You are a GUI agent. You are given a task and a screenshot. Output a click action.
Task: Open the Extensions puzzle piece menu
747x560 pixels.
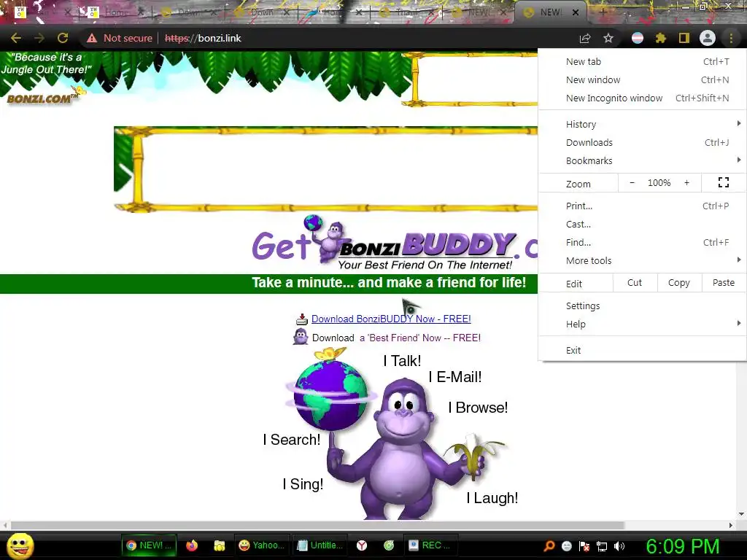[x=660, y=38]
